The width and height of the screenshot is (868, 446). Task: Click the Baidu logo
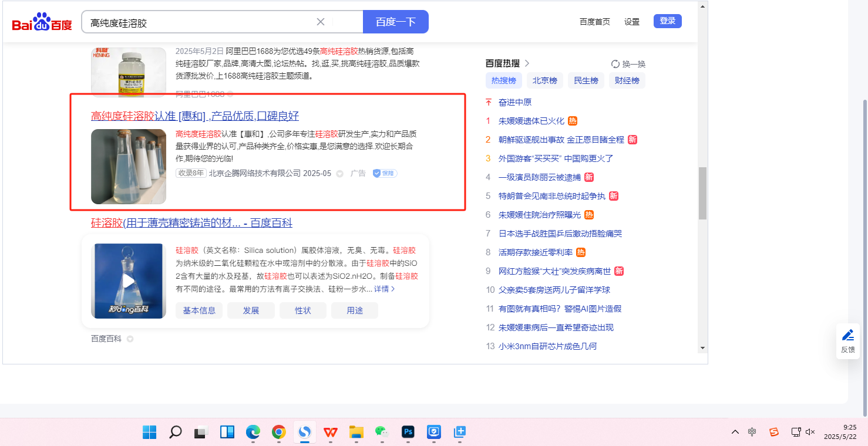pyautogui.click(x=42, y=22)
